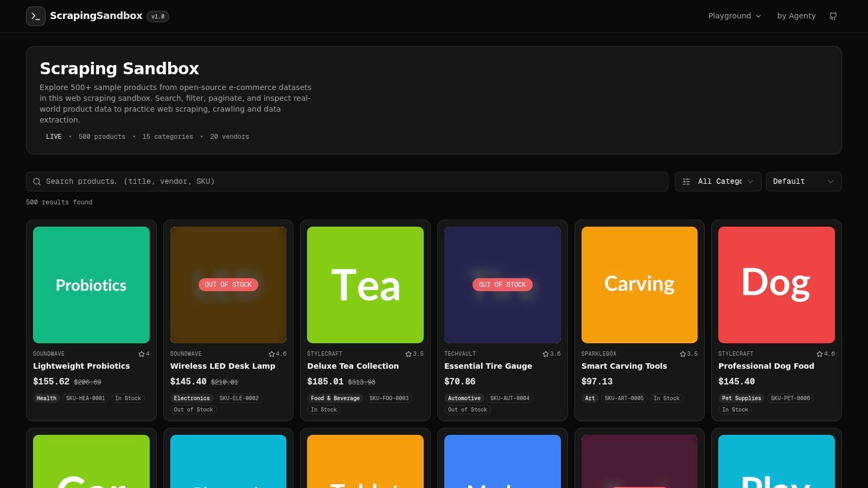Click the $185.01 price on Deluxe Tea Collection
Viewport: 868px width, 488px height.
click(325, 382)
